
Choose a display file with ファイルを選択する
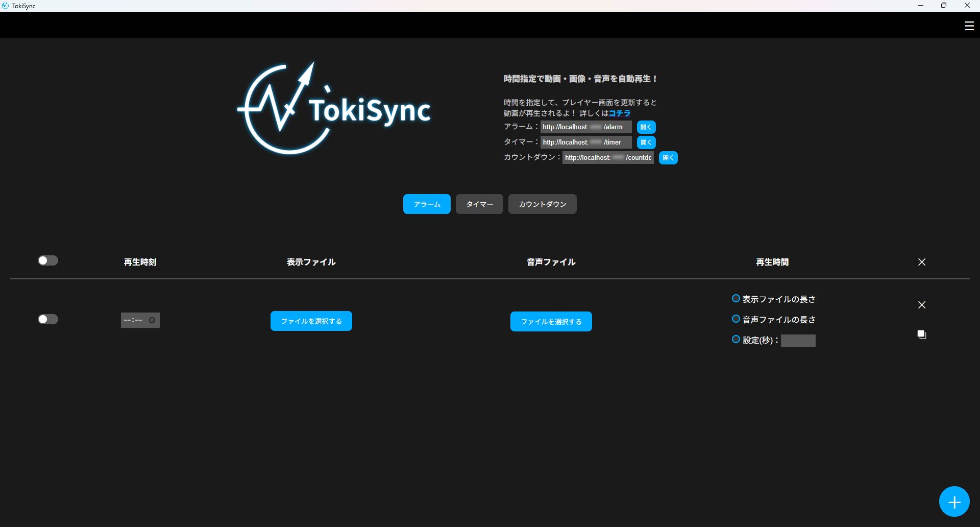[x=311, y=321]
